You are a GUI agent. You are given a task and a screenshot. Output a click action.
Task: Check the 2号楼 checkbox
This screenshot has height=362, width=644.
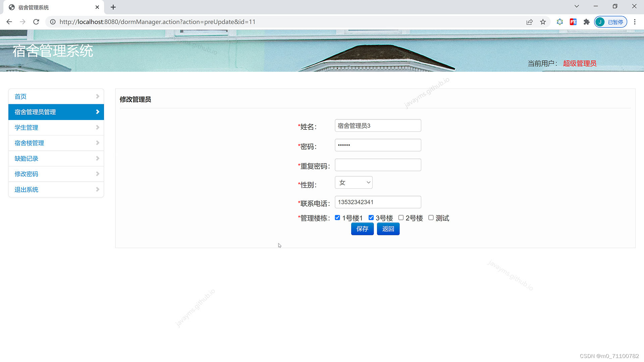coord(401,218)
